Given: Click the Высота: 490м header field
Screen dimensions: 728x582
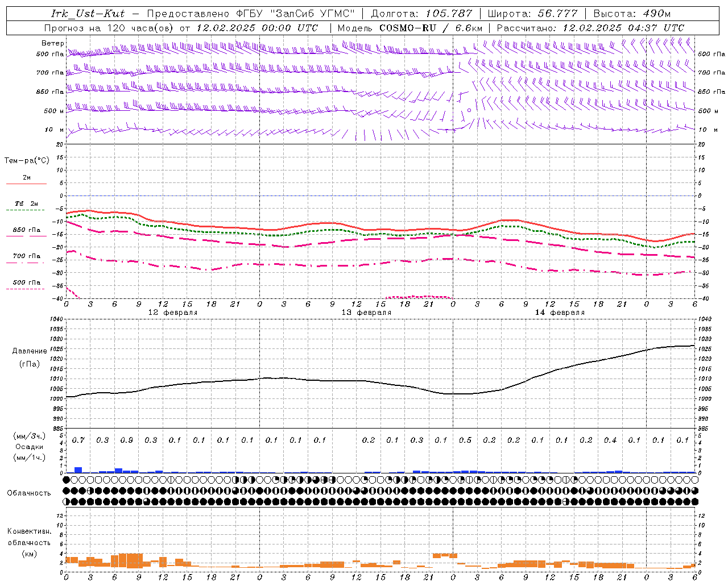Looking at the screenshot, I should click(632, 14).
